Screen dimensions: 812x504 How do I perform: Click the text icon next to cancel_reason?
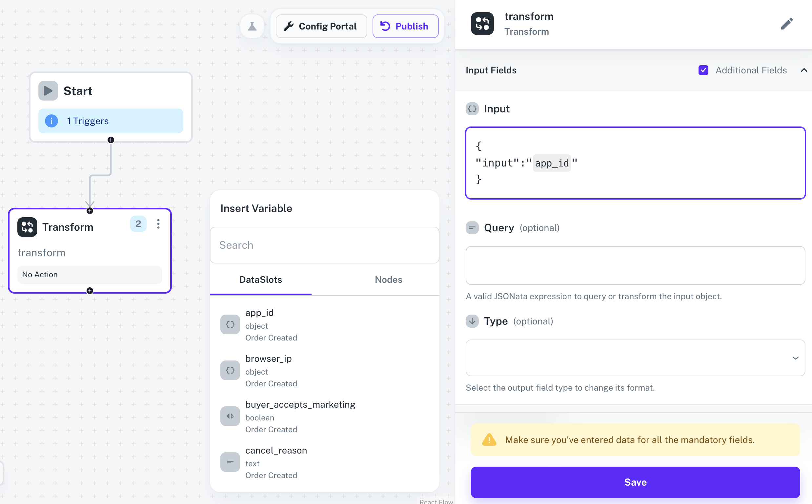230,462
